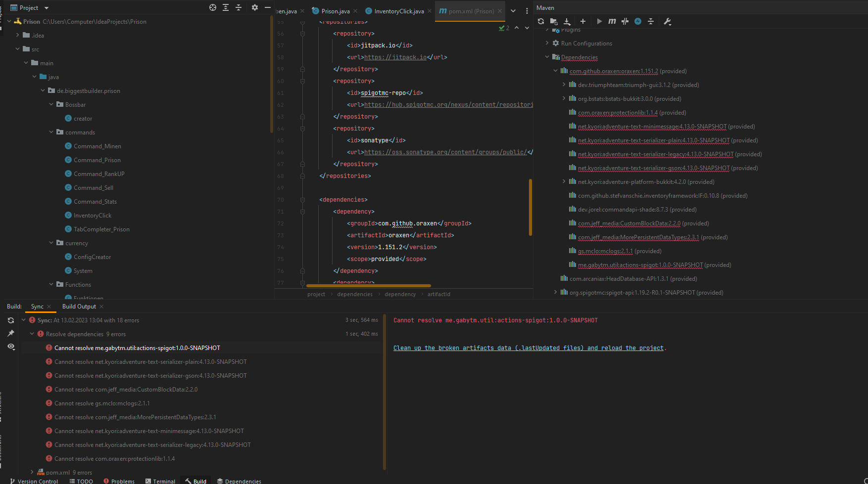
Task: Add a Maven project with plus icon
Action: pyautogui.click(x=583, y=21)
